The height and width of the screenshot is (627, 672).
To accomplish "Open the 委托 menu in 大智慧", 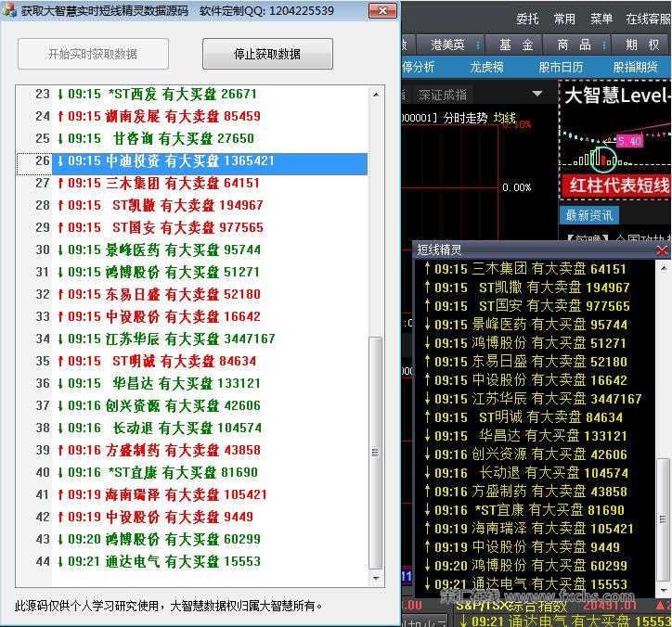I will coord(527,19).
